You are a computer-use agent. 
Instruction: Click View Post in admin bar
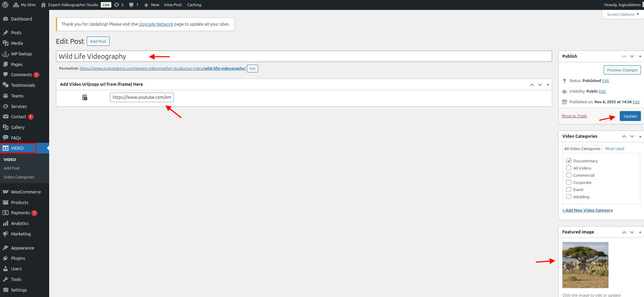click(173, 5)
